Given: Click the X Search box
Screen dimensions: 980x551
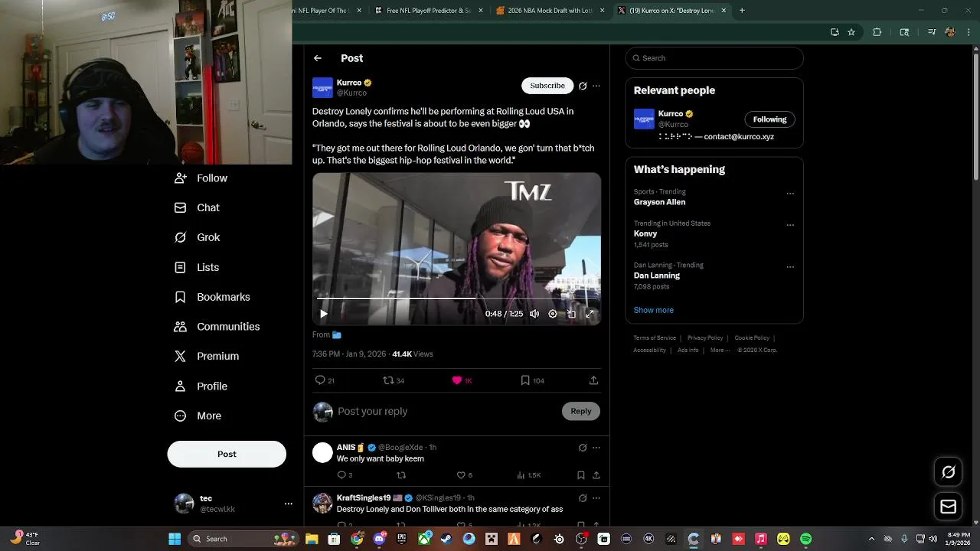Looking at the screenshot, I should pyautogui.click(x=714, y=58).
